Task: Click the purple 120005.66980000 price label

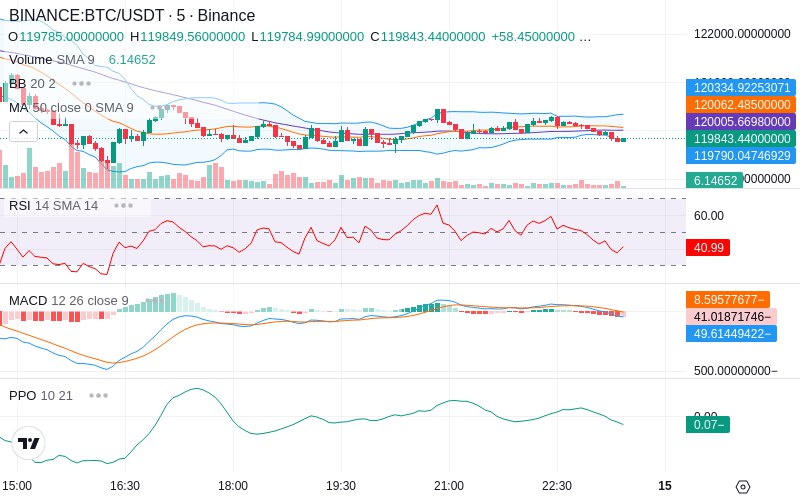Action: click(741, 121)
